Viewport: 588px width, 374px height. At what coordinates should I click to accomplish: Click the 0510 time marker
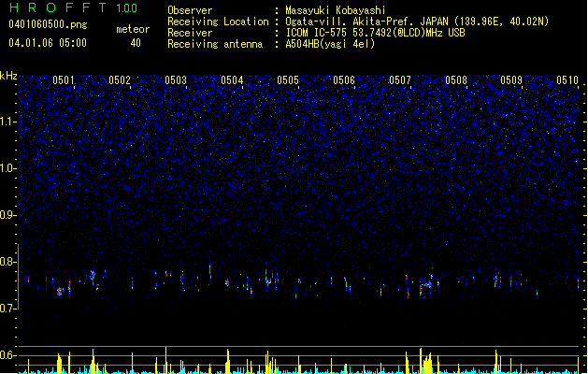(567, 80)
